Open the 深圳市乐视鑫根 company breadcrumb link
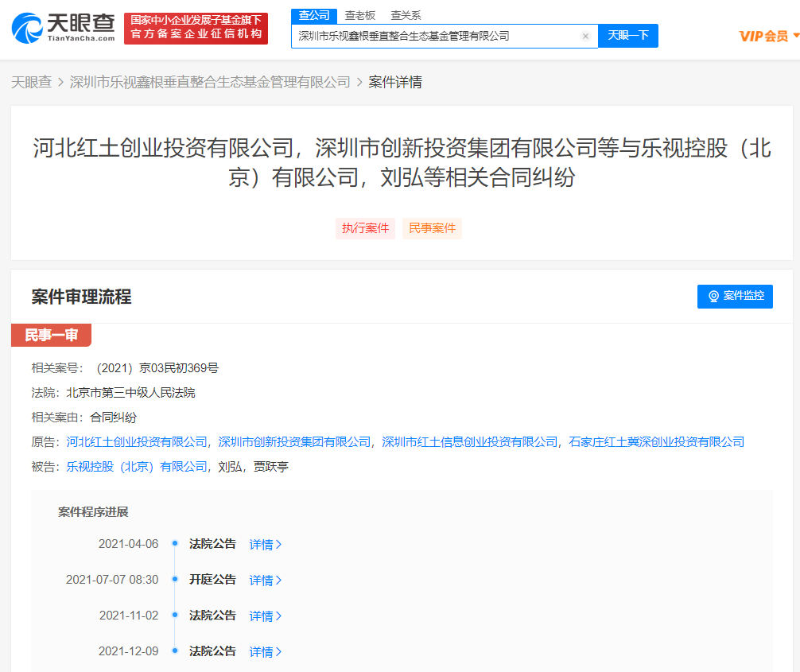The width and height of the screenshot is (800, 672). [210, 82]
